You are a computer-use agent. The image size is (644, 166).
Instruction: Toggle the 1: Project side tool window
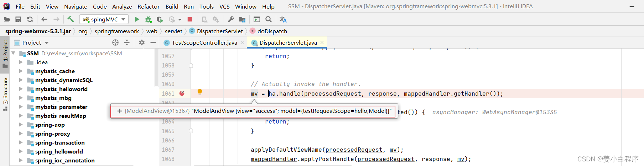pos(5,54)
